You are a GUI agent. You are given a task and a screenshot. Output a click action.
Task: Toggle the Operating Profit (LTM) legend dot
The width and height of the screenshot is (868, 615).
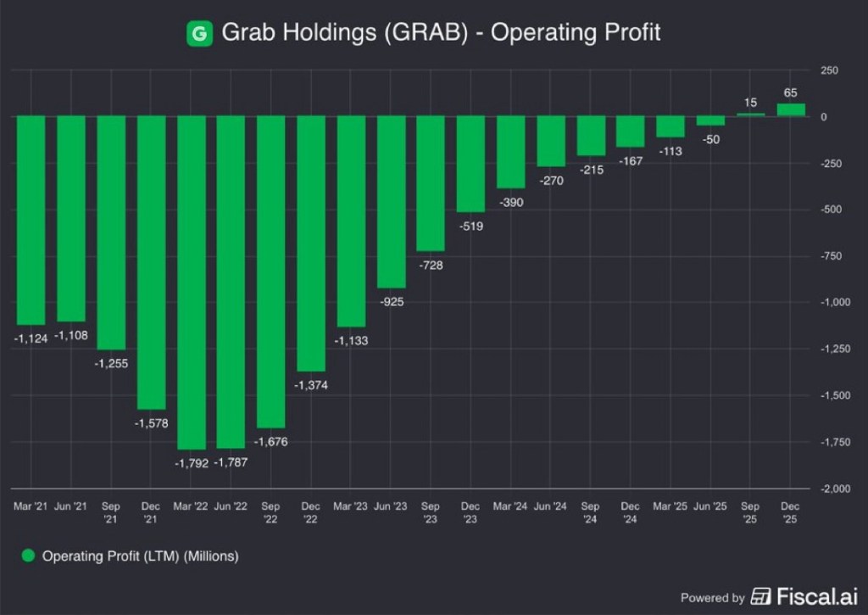tap(28, 556)
